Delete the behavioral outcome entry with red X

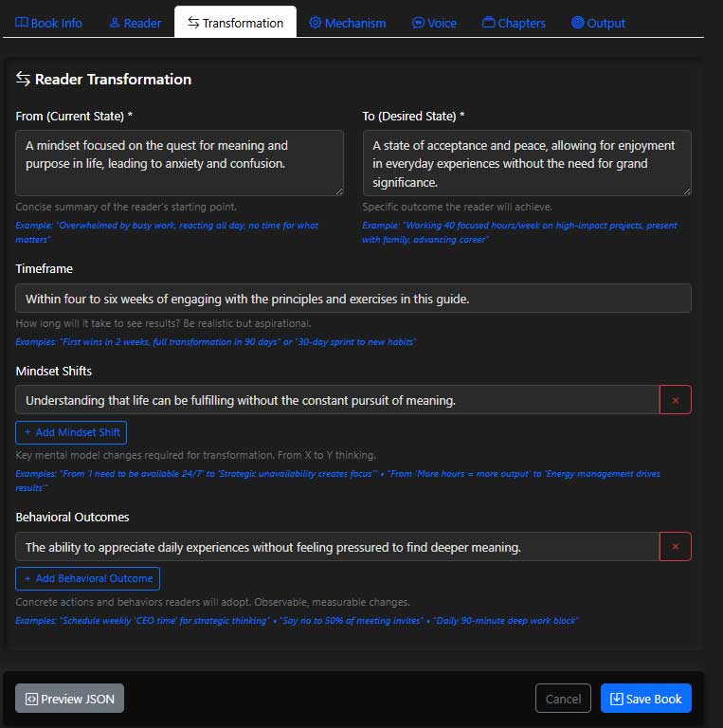pyautogui.click(x=675, y=547)
